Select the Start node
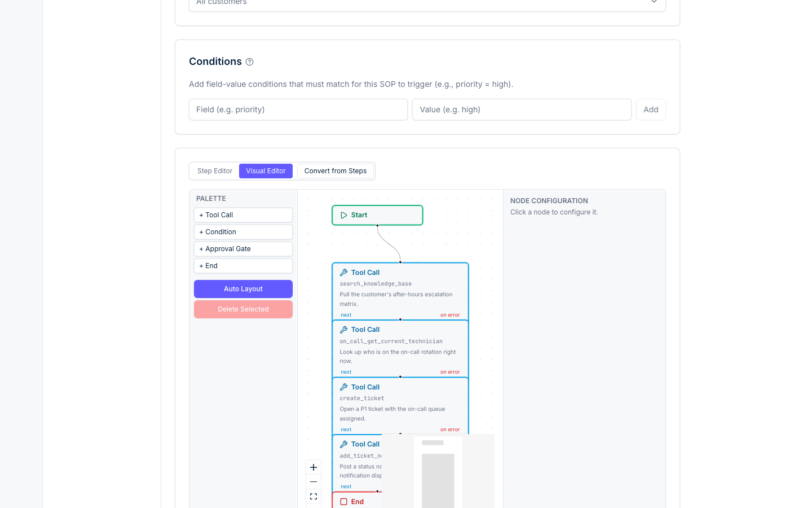812x508 pixels. [x=377, y=215]
